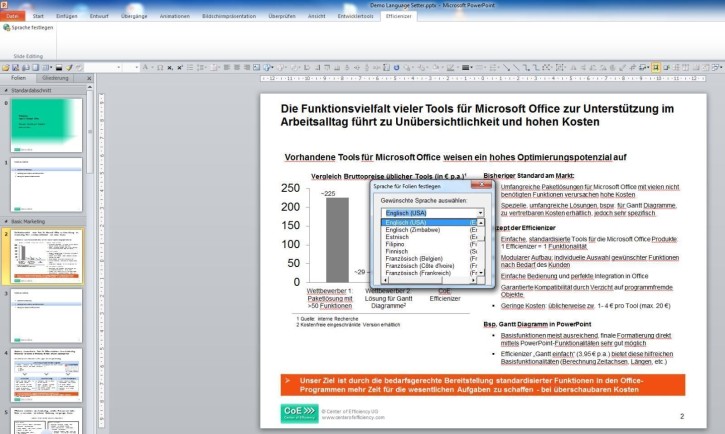Collapse the Basic Marketing section
Viewport: 725px width, 434px height.
[x=6, y=222]
